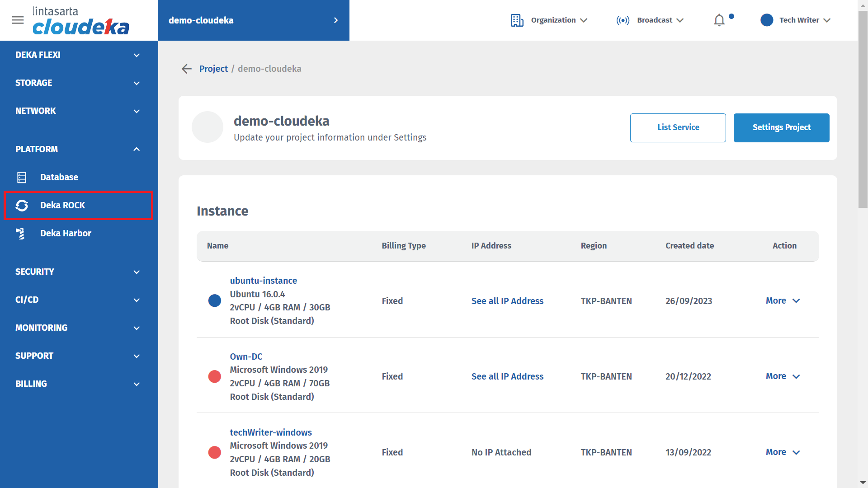This screenshot has width=868, height=488.
Task: Open the MONITORING sidebar menu
Action: point(137,328)
